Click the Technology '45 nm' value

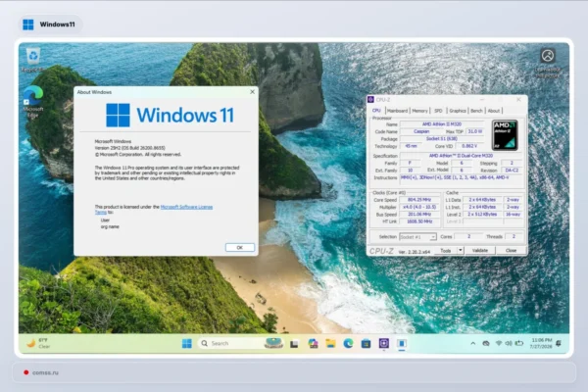(x=411, y=146)
